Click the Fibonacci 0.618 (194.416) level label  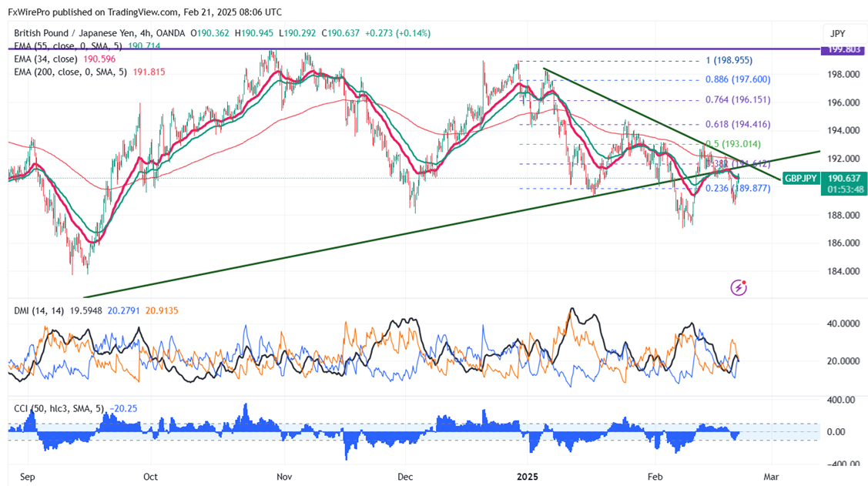[738, 124]
